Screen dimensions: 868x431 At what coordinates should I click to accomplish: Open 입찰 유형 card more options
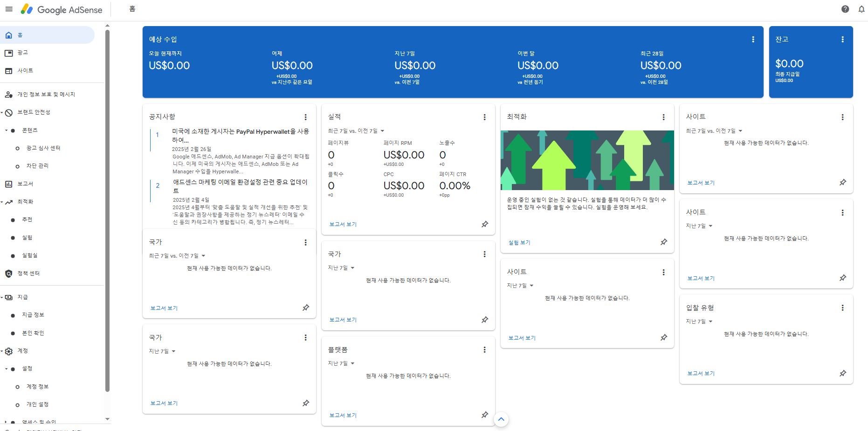click(x=843, y=308)
